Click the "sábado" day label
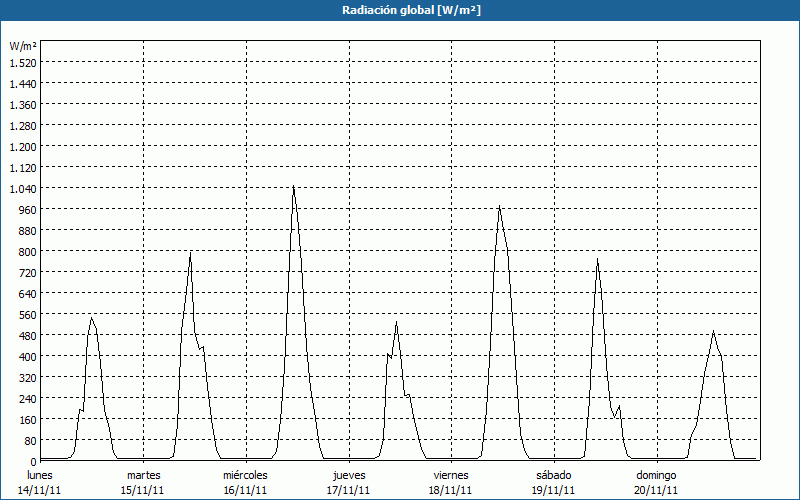This screenshot has width=800, height=500. coord(554,475)
